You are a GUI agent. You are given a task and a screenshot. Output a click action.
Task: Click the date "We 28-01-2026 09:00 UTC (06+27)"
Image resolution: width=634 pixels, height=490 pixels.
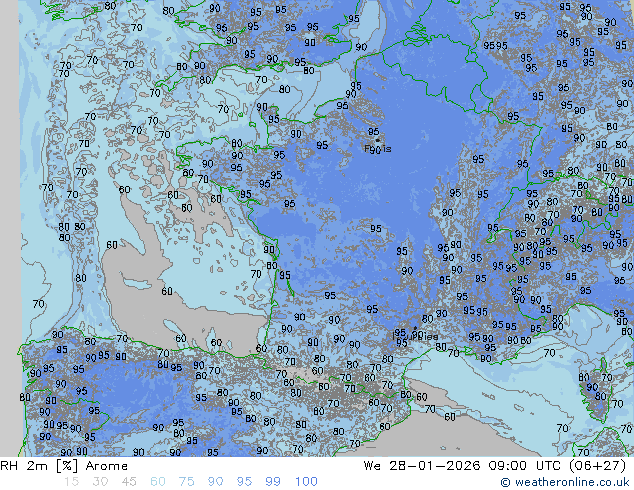(495, 466)
